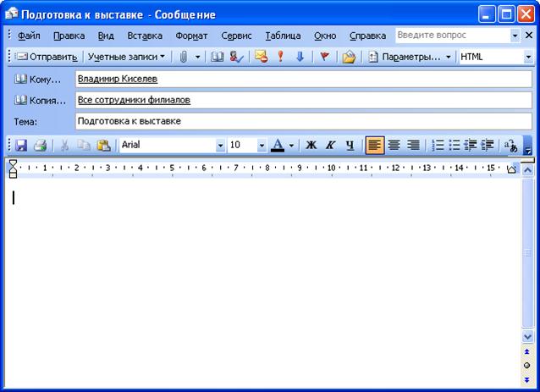Check names with the person checkmark icon

point(237,57)
